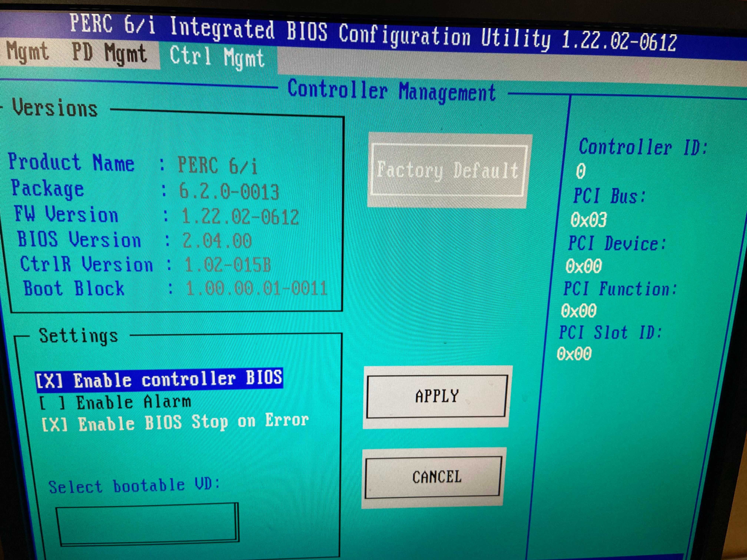Click the Product Name value PERC 6/i

coord(218,165)
